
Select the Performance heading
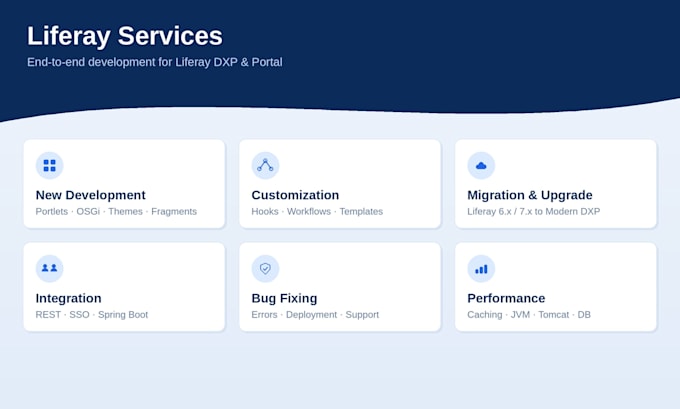(506, 298)
